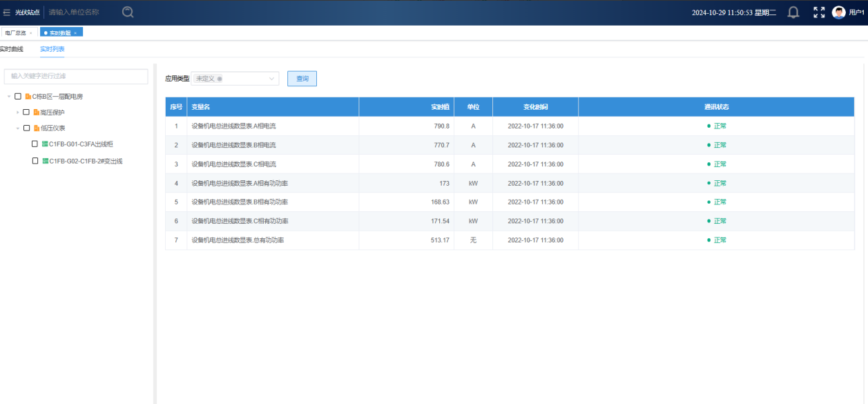868x404 pixels.
Task: Tick the C1FB-G02-C1FB-2#变出线 checkbox
Action: coord(35,161)
